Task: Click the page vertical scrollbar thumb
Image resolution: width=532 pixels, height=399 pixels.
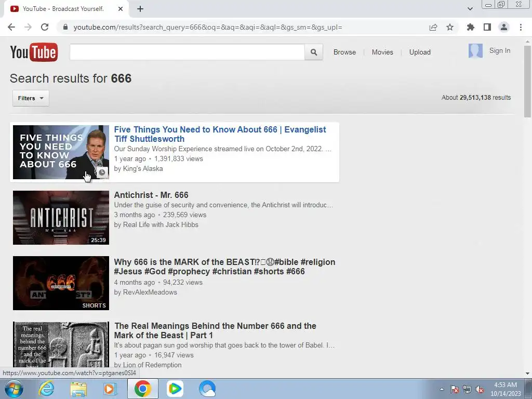Action: tap(527, 82)
